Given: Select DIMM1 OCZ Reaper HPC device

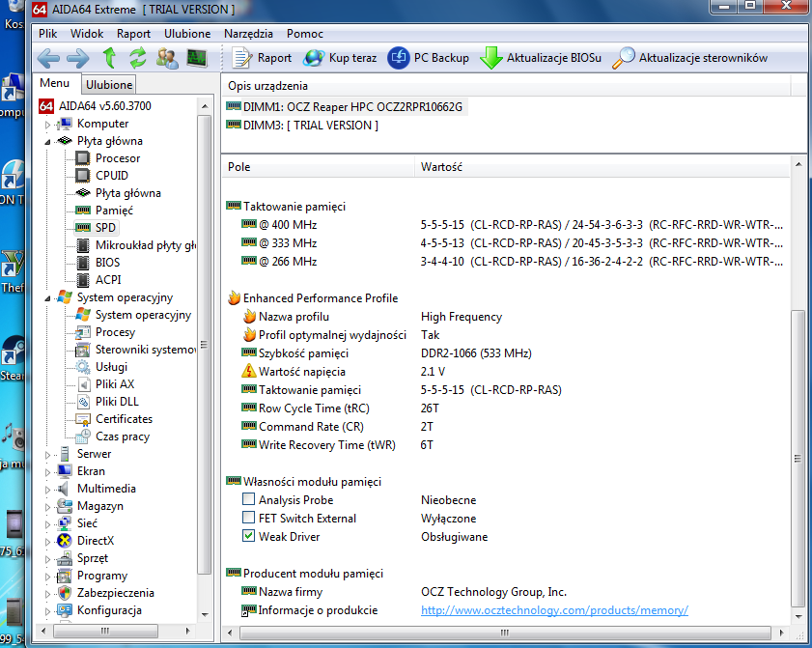Looking at the screenshot, I should [345, 106].
